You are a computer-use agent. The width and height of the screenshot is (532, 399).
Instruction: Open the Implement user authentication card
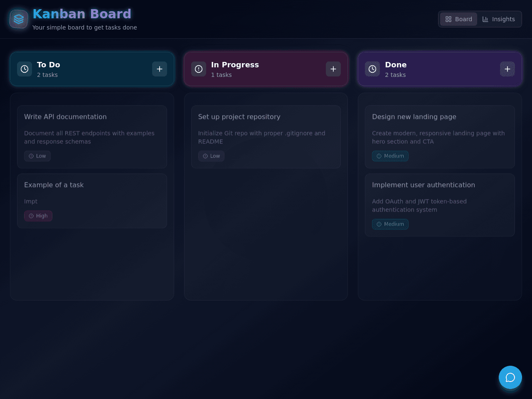tap(440, 205)
